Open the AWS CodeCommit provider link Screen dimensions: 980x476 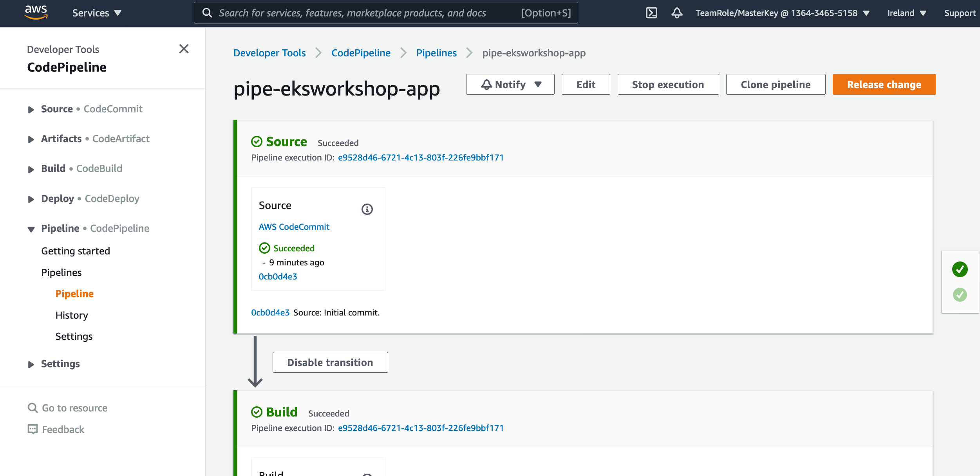coord(294,227)
